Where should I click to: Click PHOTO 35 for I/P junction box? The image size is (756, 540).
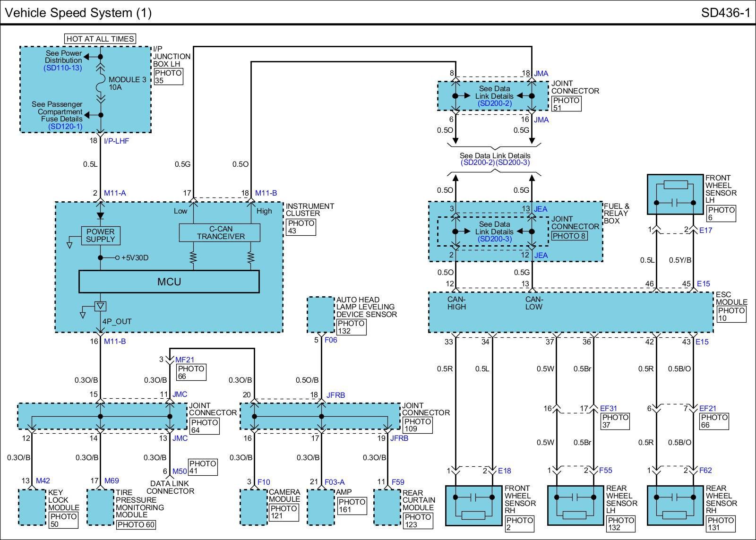point(168,77)
